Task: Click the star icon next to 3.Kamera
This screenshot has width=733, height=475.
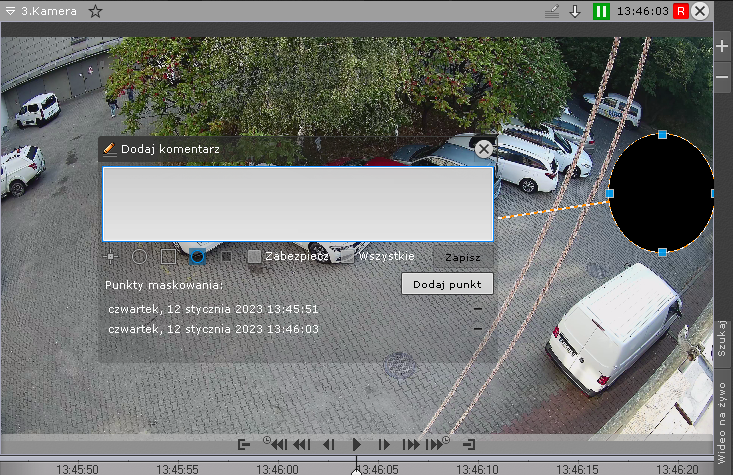Action: coord(95,12)
